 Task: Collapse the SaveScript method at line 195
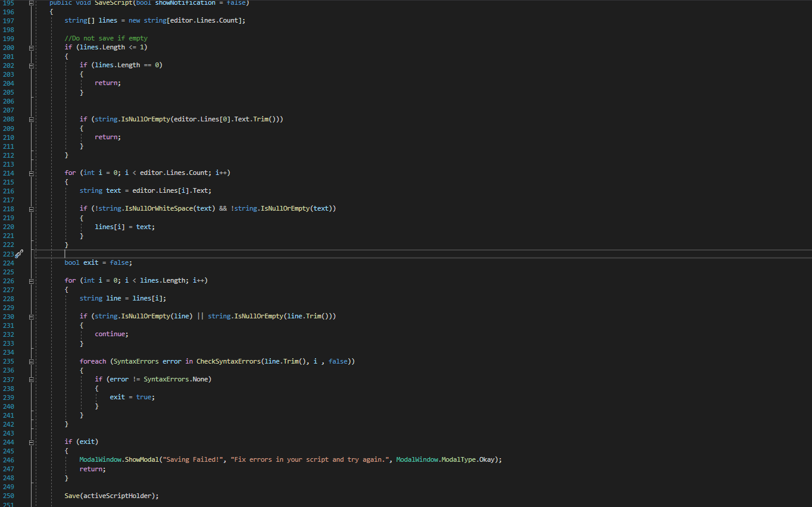pyautogui.click(x=30, y=3)
